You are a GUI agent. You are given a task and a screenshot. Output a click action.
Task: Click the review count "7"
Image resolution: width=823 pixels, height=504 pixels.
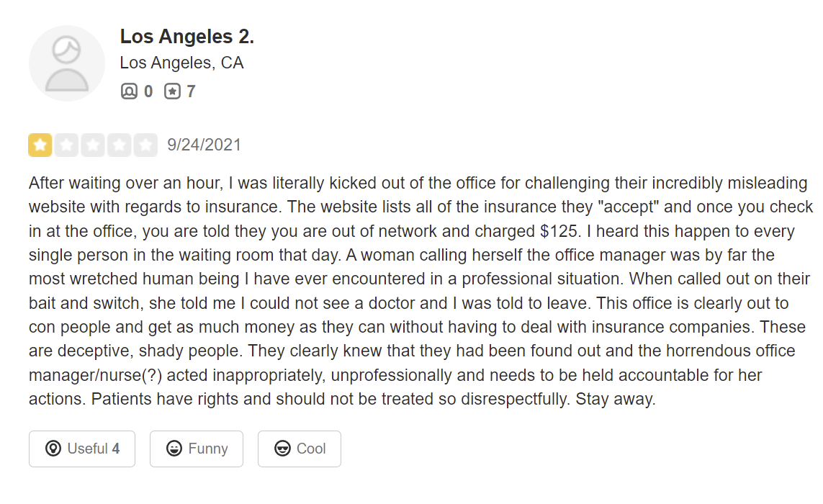tap(191, 91)
